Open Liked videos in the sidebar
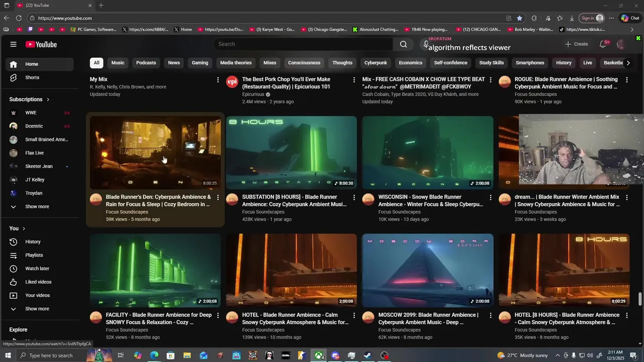Viewport: 644px width, 362px height. (x=39, y=282)
